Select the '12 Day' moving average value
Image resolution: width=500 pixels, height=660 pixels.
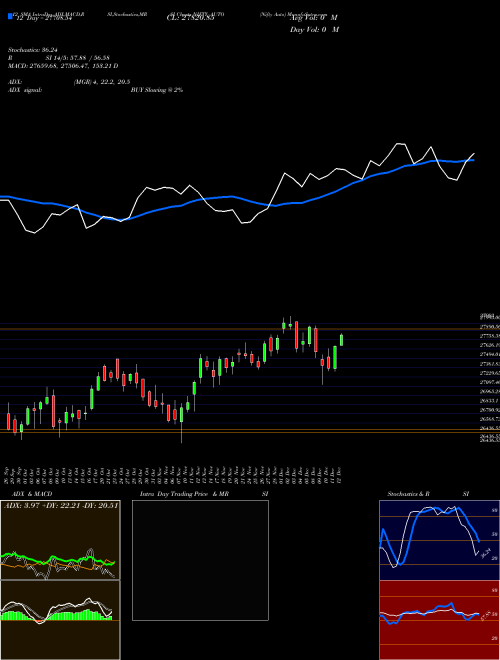tap(44, 18)
